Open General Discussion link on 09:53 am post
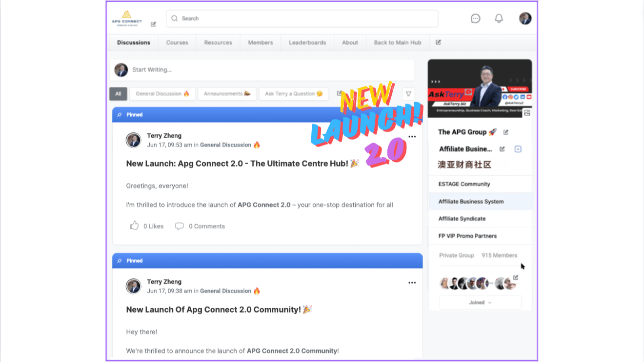This screenshot has width=644, height=362. click(225, 145)
